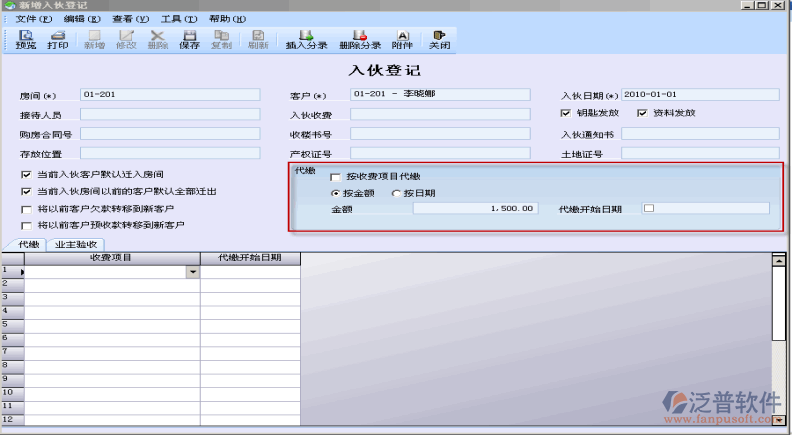The image size is (792, 435).
Task: Enable the 按收费项目代缴 checkbox
Action: pos(335,177)
